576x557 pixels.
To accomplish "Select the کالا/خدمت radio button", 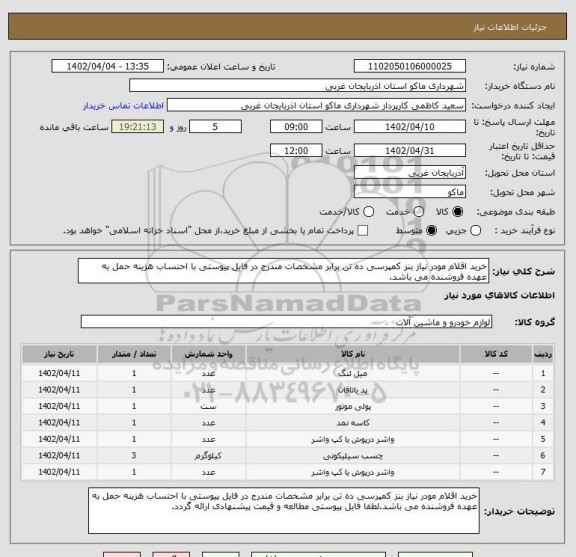I will (368, 212).
